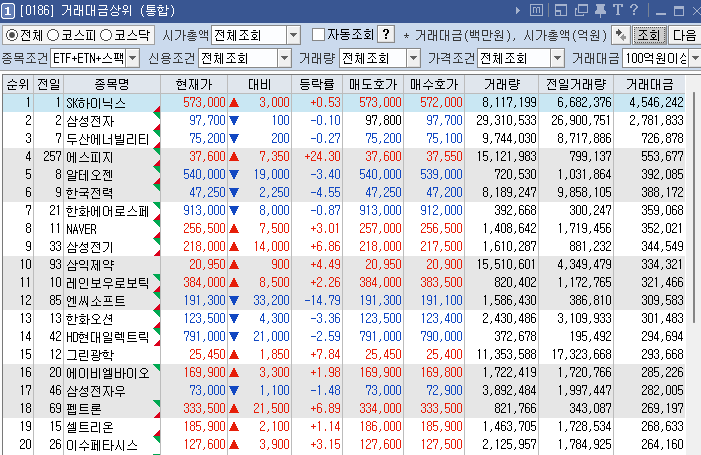Image resolution: width=701 pixels, height=455 pixels.
Task: Click the ? button next to 자동조회
Action: coord(386,34)
